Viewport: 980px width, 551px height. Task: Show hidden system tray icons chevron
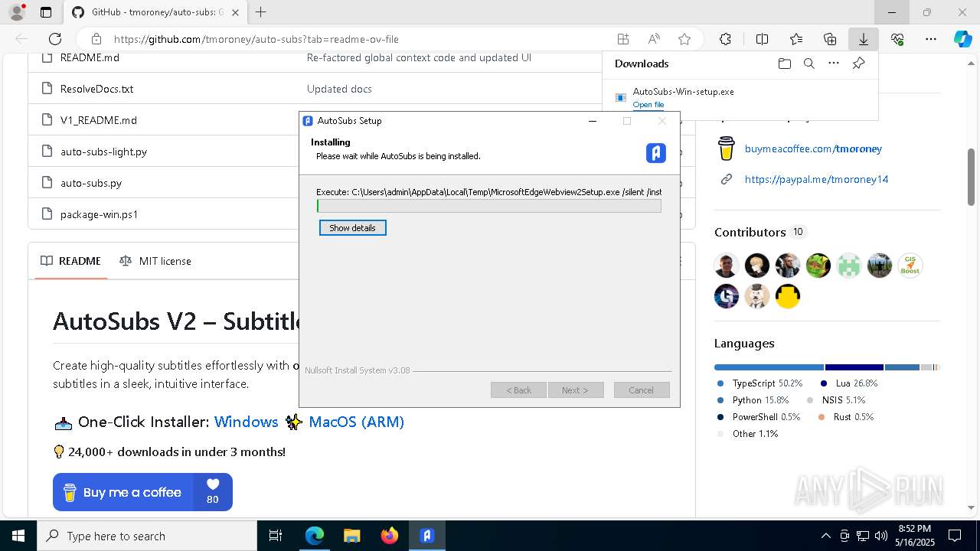point(825,536)
